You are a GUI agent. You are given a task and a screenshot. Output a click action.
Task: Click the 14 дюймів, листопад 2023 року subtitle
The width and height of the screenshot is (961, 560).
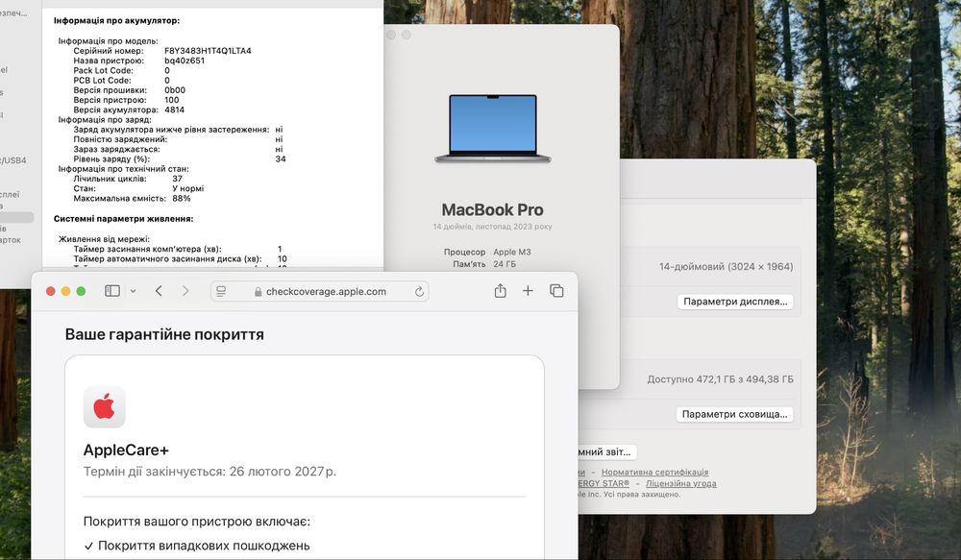point(492,227)
